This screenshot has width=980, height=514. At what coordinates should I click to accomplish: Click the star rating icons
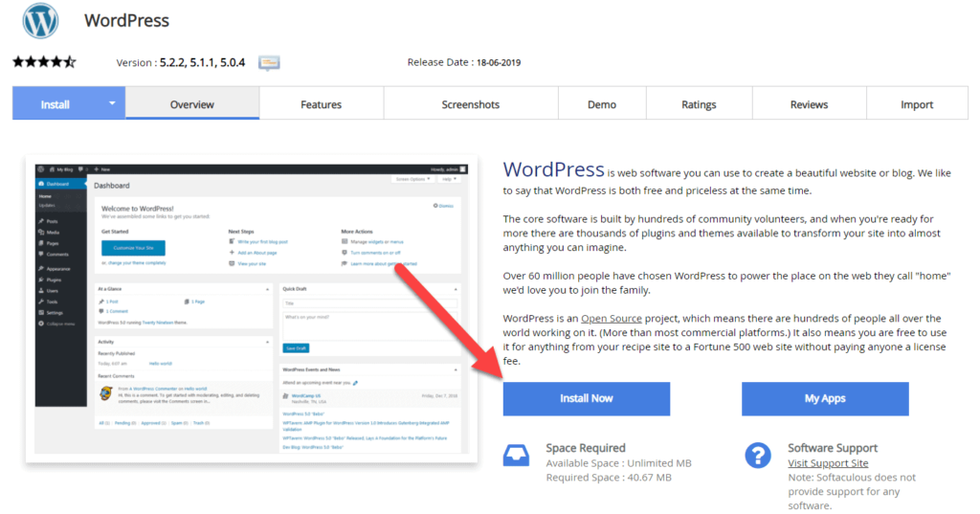(x=44, y=62)
